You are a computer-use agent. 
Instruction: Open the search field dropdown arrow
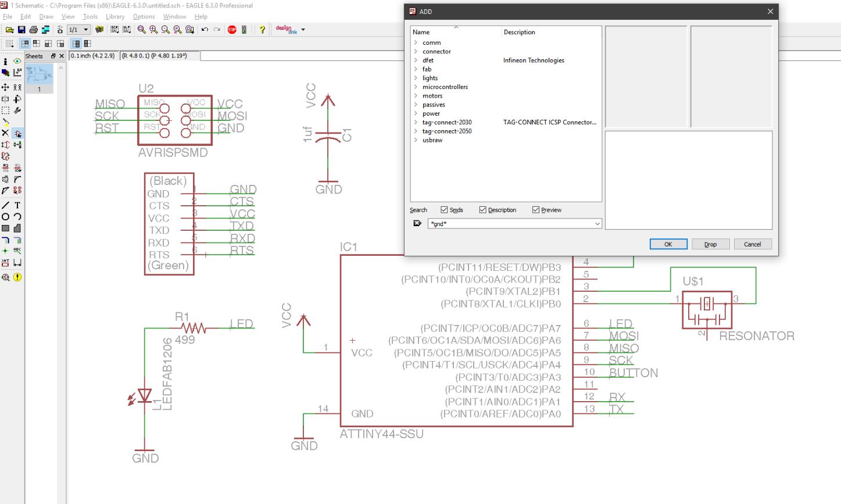click(x=597, y=224)
